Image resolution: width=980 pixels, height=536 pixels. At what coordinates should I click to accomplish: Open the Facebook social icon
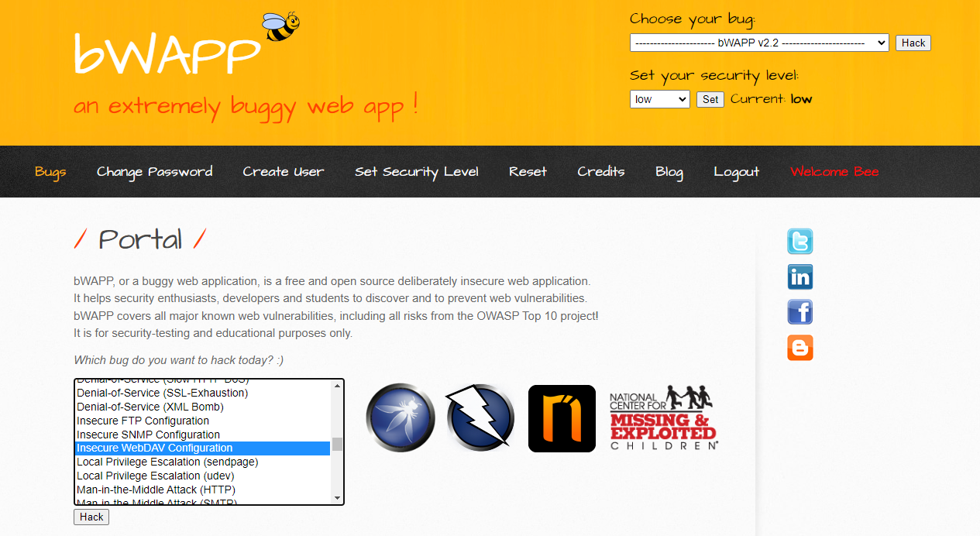[x=800, y=312]
